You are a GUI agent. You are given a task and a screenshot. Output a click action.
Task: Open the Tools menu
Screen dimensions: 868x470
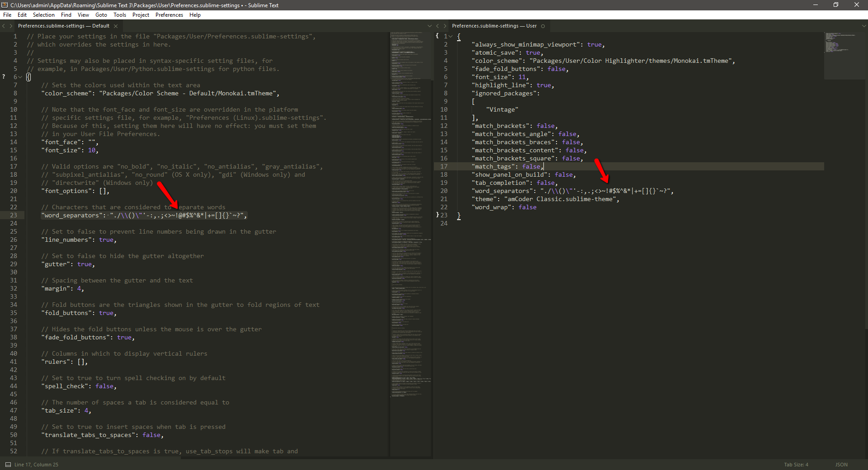point(120,15)
